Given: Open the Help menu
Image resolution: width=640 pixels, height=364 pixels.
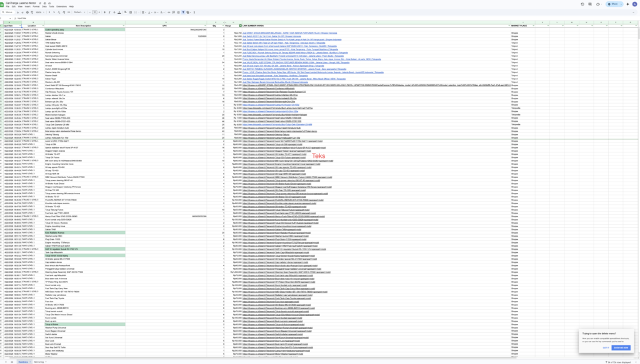Looking at the screenshot, I should (71, 6).
